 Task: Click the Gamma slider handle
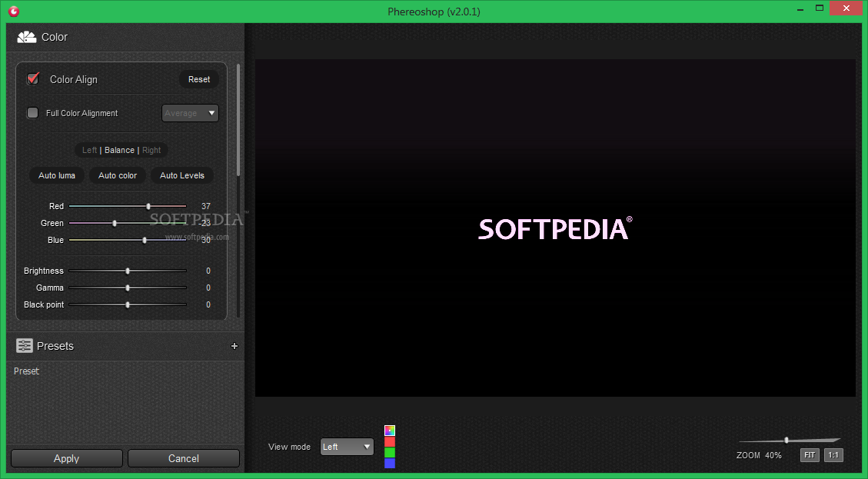[128, 288]
